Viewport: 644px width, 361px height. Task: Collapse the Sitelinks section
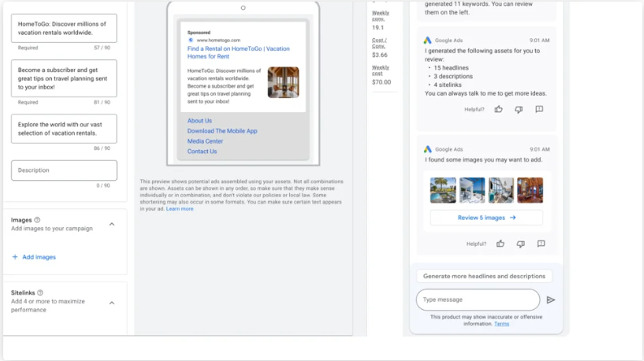coord(112,303)
